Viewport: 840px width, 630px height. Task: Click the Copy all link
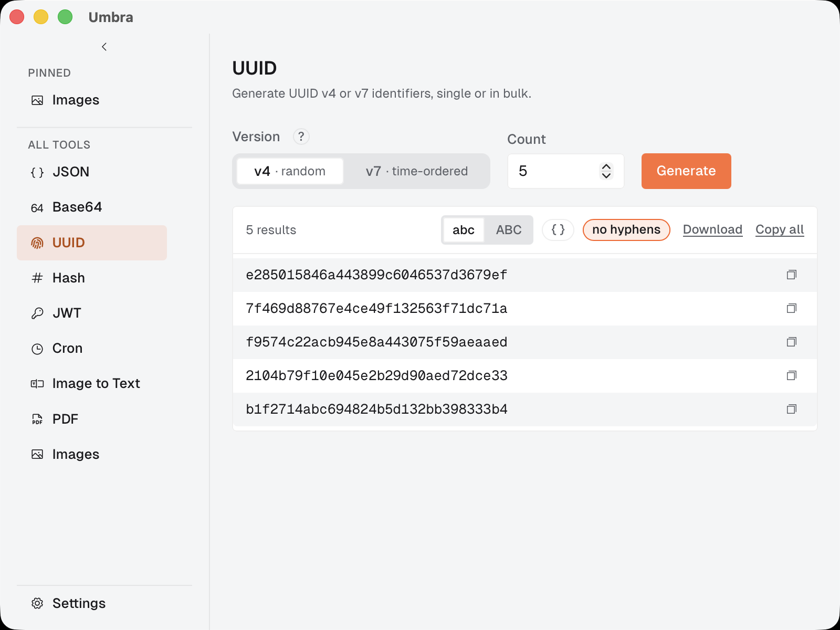click(780, 230)
